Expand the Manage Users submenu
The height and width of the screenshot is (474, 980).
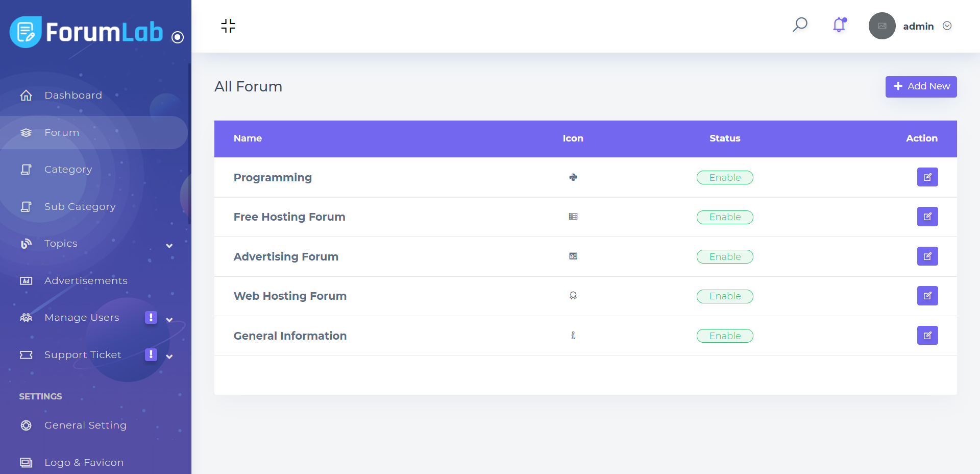[x=169, y=320]
